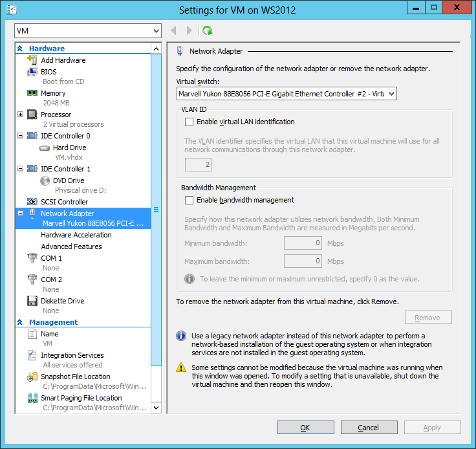The width and height of the screenshot is (476, 449).
Task: Enable virtual LAN identification checkbox
Action: pyautogui.click(x=189, y=122)
